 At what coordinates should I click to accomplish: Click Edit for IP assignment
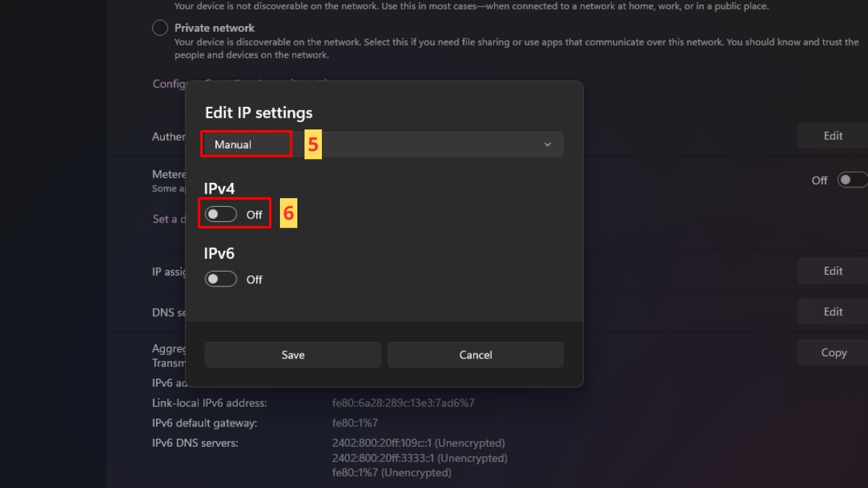(x=833, y=271)
